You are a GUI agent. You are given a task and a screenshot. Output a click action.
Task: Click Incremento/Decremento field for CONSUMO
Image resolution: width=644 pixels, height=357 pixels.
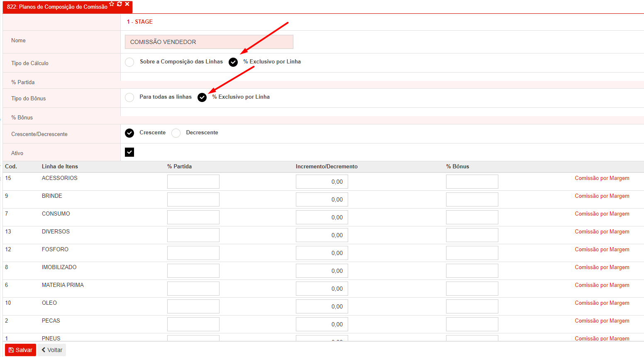point(322,217)
